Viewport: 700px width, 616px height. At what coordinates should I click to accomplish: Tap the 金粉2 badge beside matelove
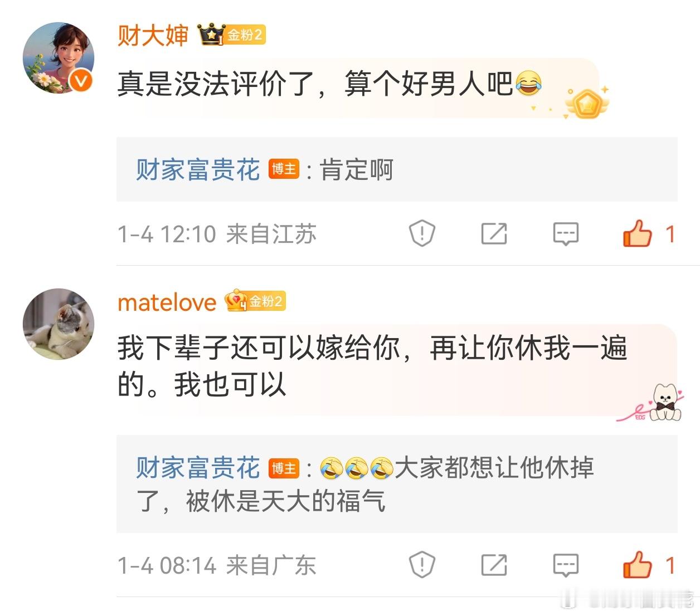pos(255,301)
